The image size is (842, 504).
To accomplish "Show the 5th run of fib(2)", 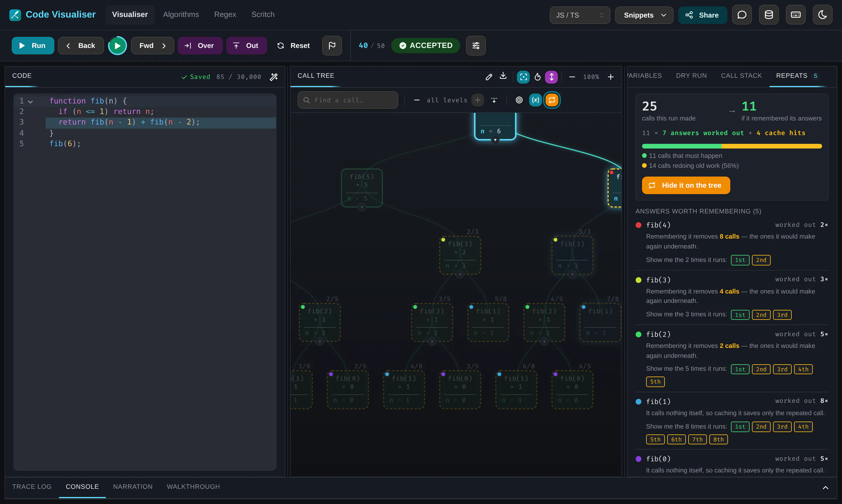I will tap(655, 382).
